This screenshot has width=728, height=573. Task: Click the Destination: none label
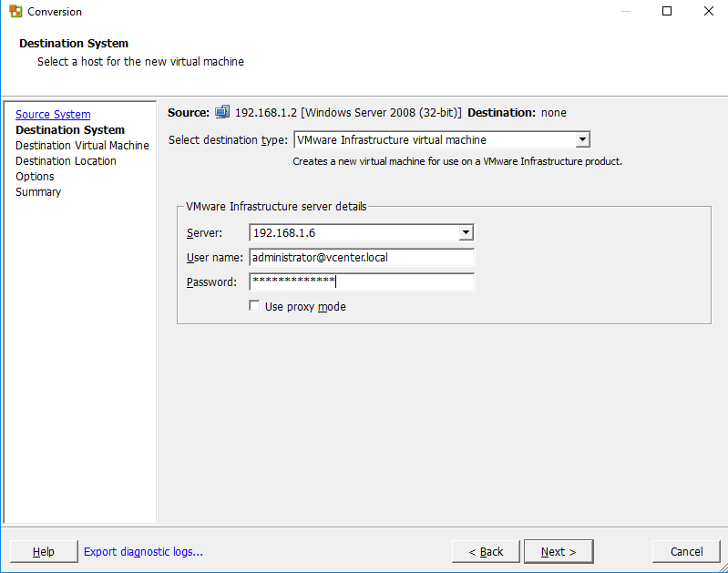(x=517, y=112)
